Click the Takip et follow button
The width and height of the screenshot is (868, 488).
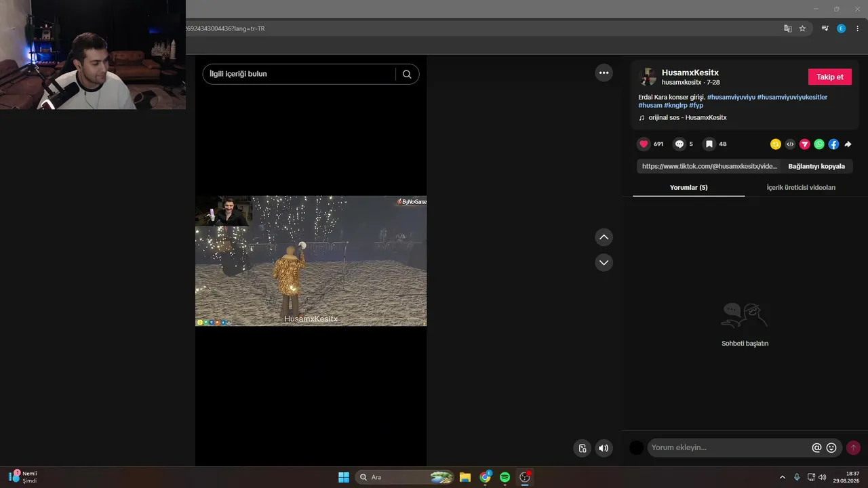click(x=830, y=77)
